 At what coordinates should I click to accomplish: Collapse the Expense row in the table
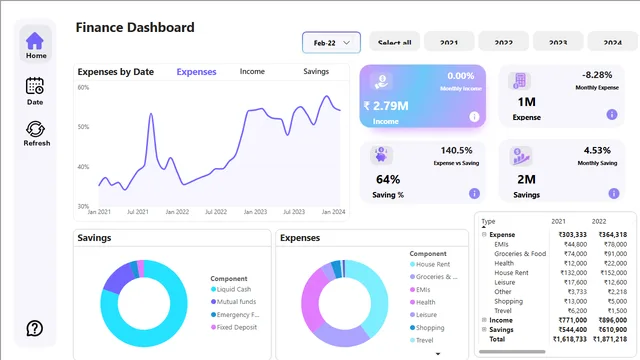coord(484,235)
